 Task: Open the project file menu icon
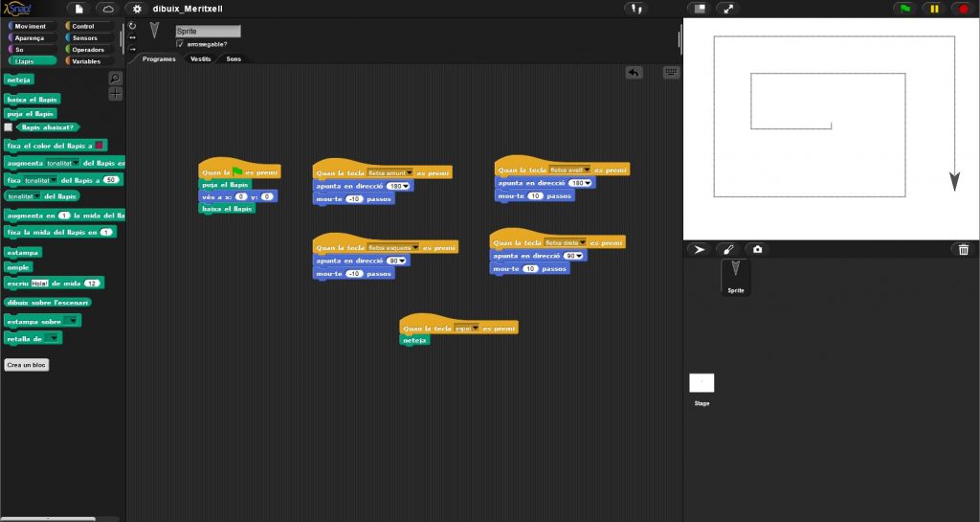(x=79, y=9)
